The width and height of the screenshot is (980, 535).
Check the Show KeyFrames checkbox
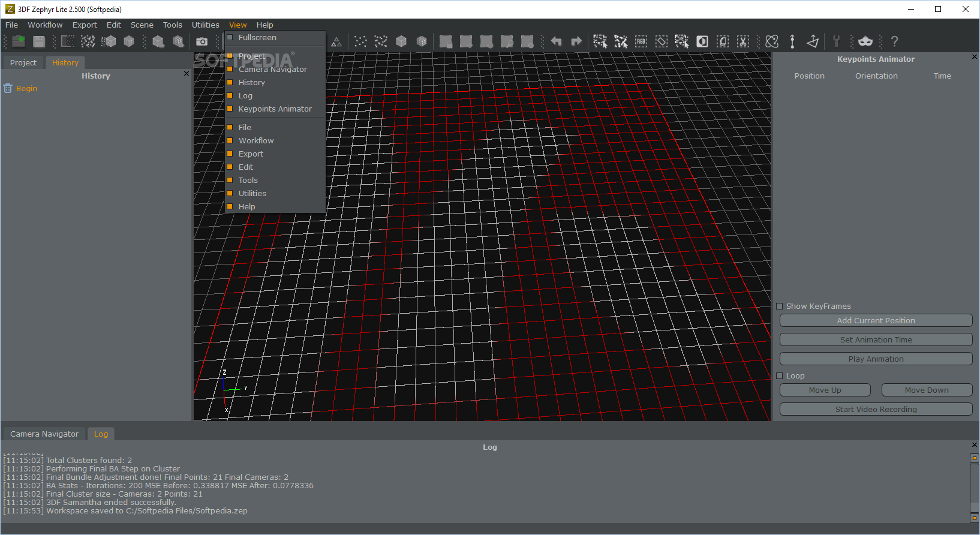click(x=780, y=306)
